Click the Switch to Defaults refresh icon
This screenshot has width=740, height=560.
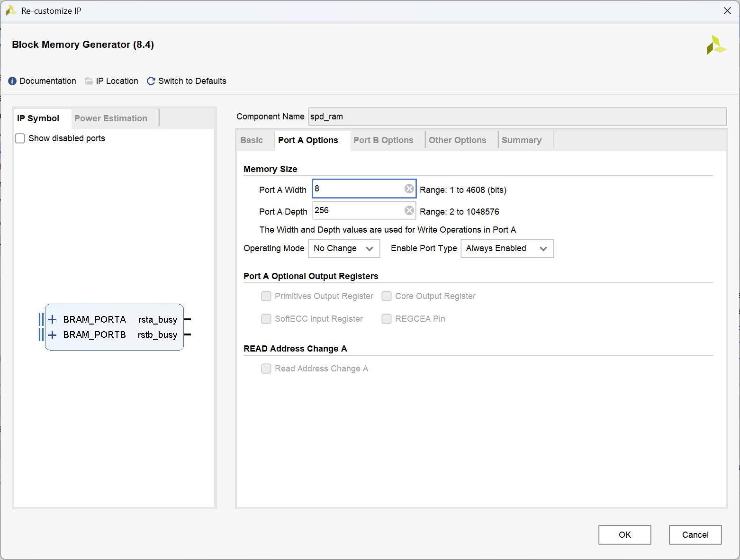151,81
